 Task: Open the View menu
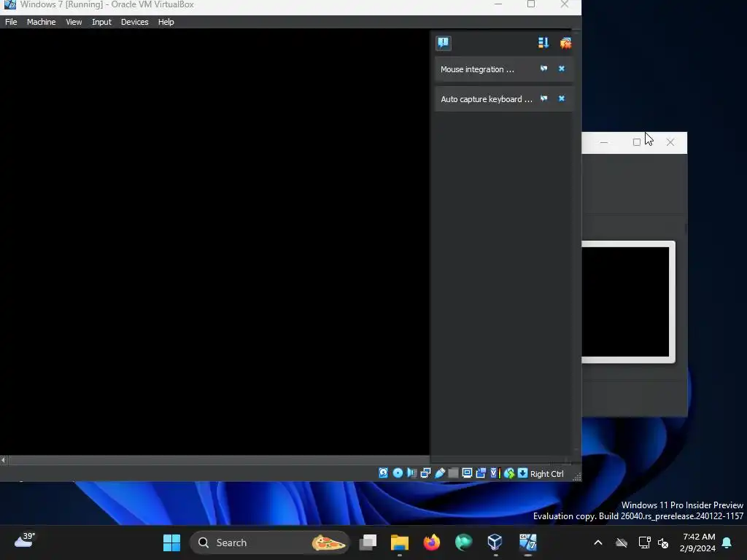[x=74, y=22]
